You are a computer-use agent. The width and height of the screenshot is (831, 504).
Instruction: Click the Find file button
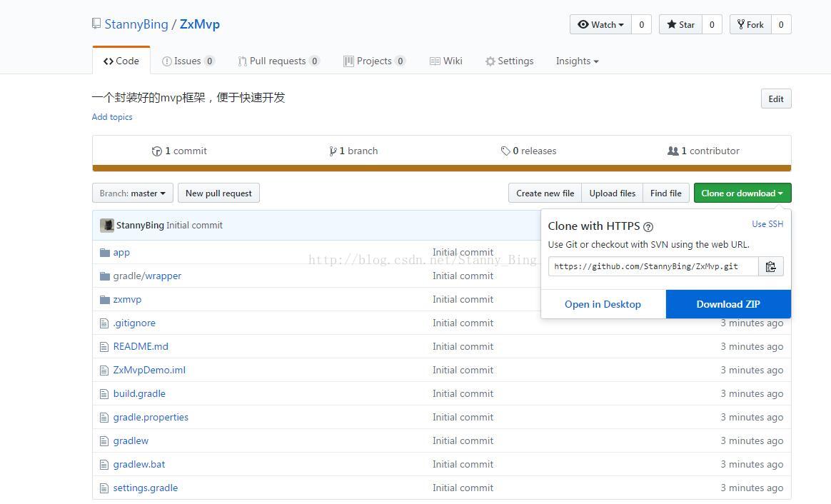[665, 193]
